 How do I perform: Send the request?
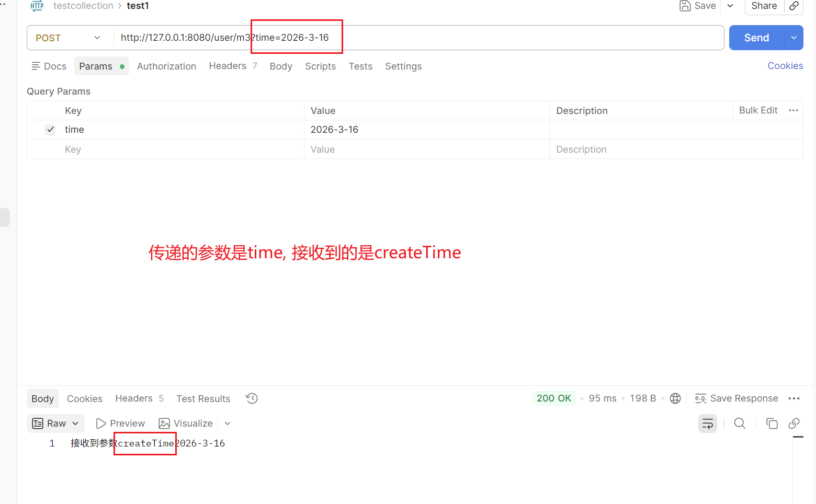tap(756, 38)
